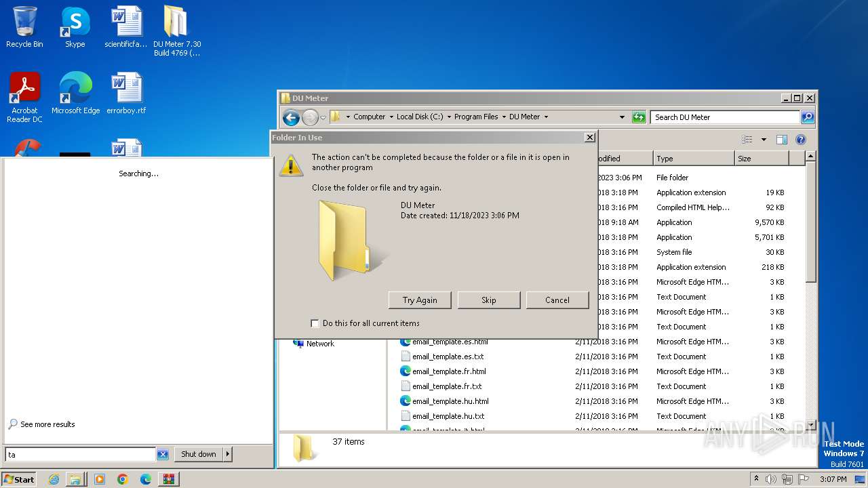868x488 pixels.
Task: Expand the arrow after DU Meter breadcrumb
Action: coord(546,117)
